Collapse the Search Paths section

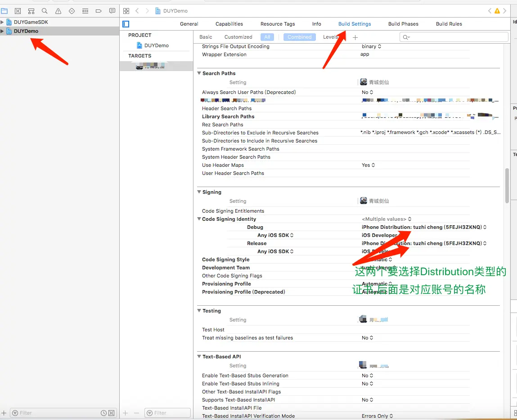pyautogui.click(x=199, y=73)
